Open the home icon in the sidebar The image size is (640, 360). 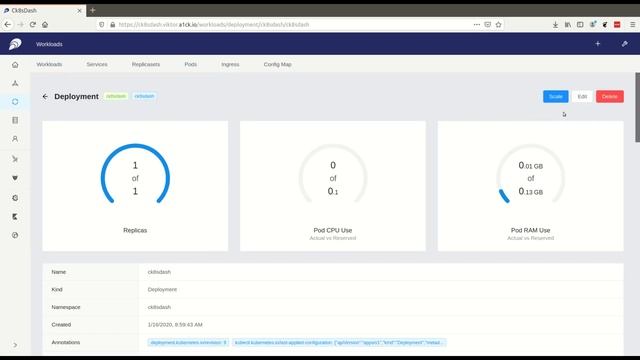click(x=15, y=64)
